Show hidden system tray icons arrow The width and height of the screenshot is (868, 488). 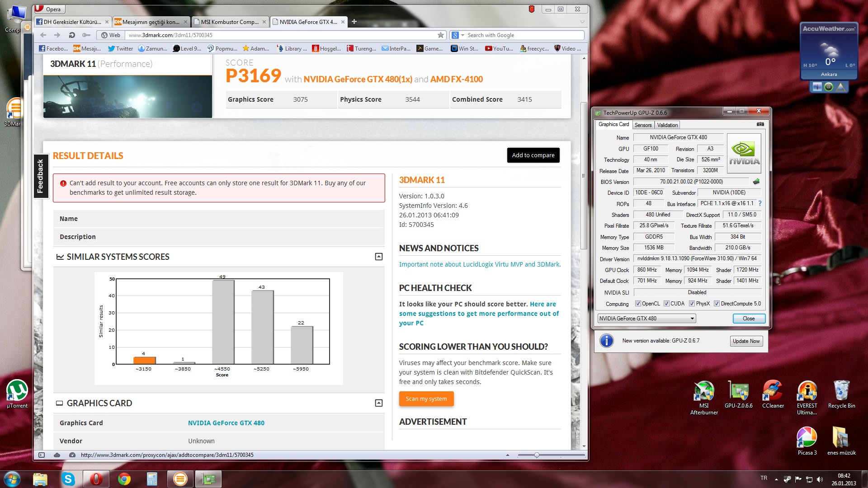click(776, 479)
